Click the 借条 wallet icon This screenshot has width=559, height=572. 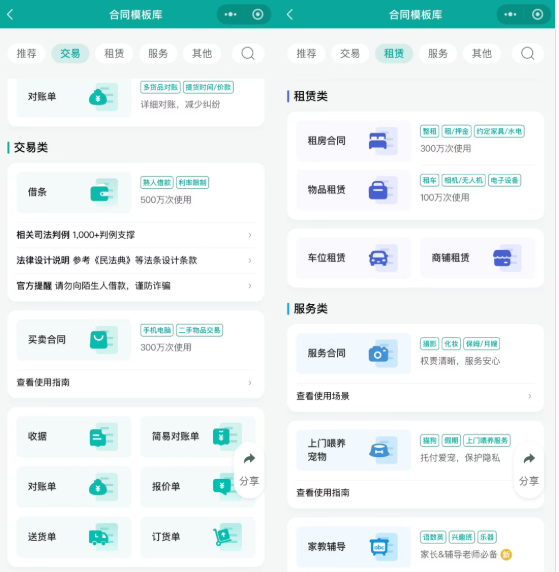pyautogui.click(x=104, y=192)
